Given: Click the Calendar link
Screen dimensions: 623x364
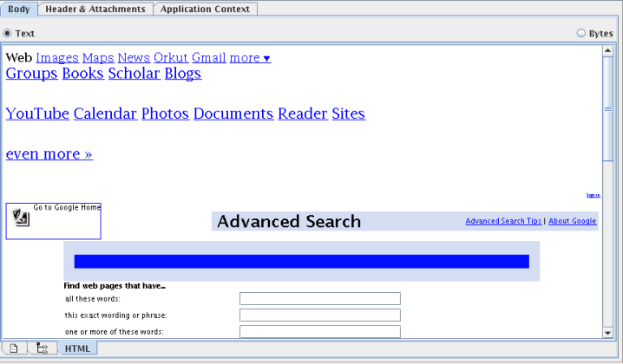Looking at the screenshot, I should (x=105, y=114).
